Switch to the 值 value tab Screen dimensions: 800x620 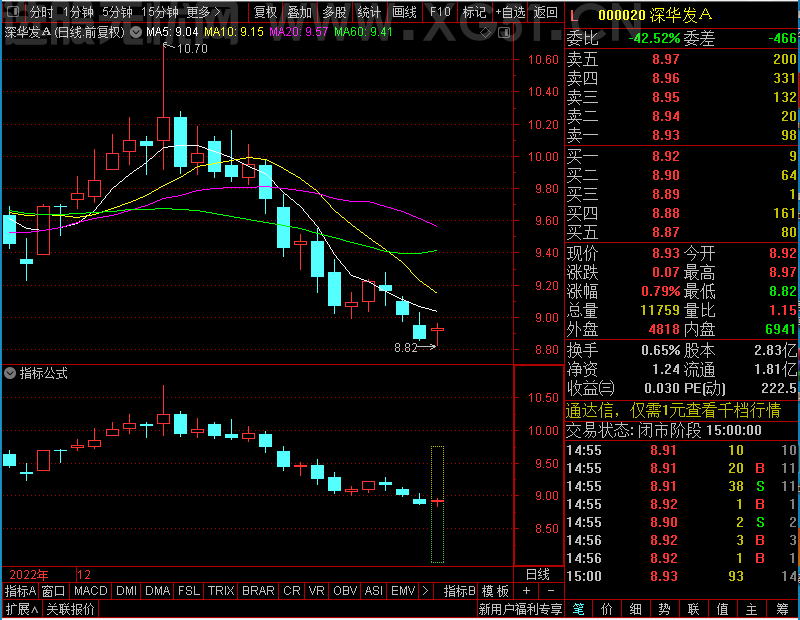click(x=722, y=609)
